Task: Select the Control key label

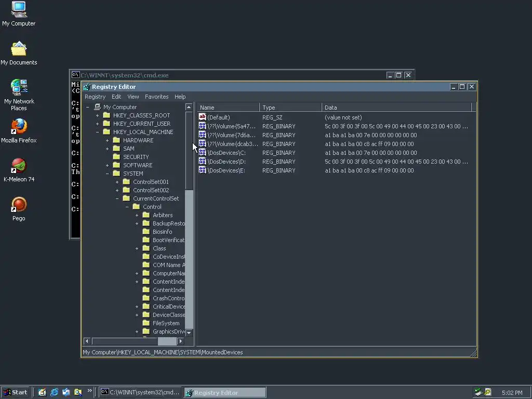Action: pos(152,207)
